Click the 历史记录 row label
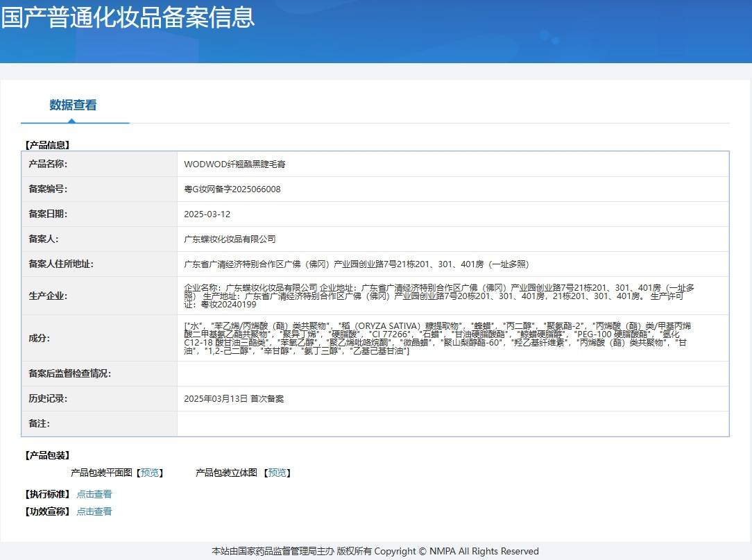This screenshot has height=560, width=752. [x=48, y=398]
